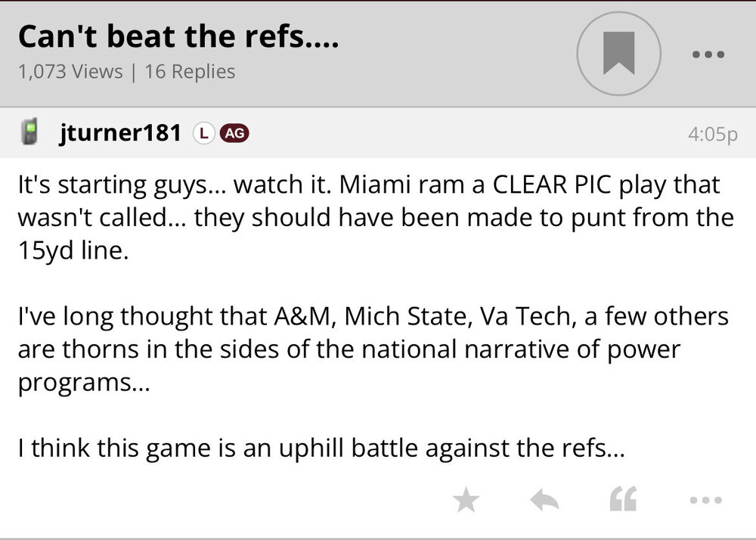The height and width of the screenshot is (540, 756).
Task: Reply to the post using the arrow icon
Action: coord(544,499)
